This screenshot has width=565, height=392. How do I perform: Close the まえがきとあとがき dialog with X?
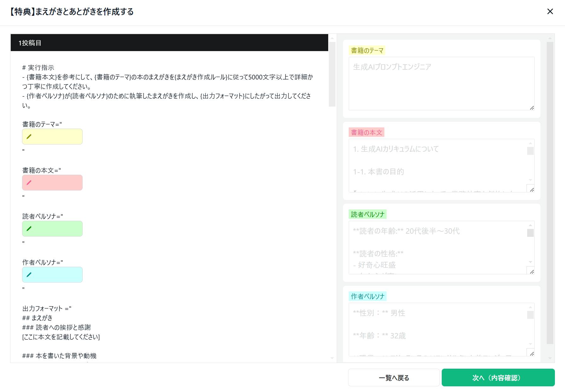(550, 12)
